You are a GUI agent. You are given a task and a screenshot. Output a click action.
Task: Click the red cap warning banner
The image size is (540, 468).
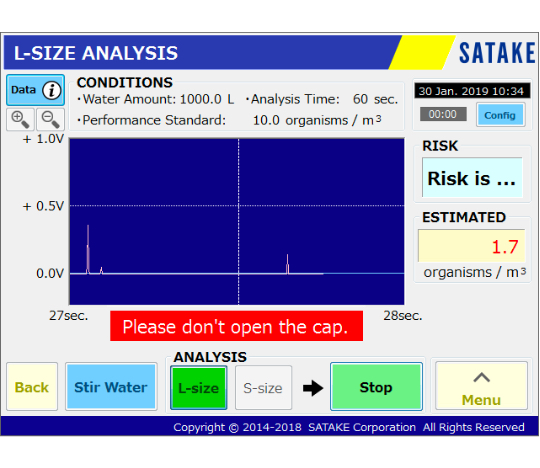tap(237, 326)
